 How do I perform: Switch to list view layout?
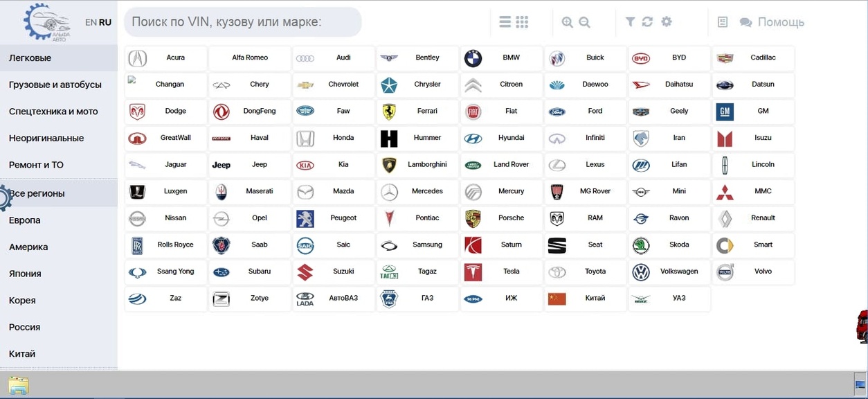[x=505, y=22]
